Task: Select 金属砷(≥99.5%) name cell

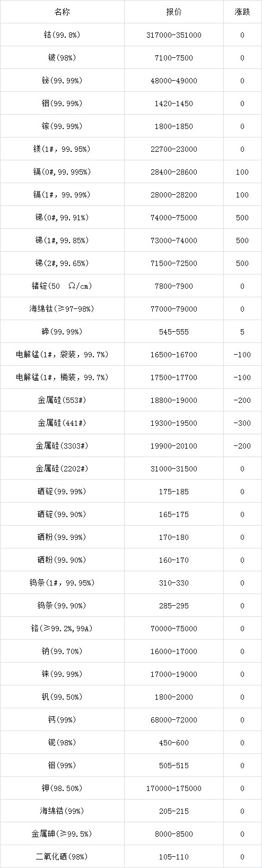Action: point(62,834)
